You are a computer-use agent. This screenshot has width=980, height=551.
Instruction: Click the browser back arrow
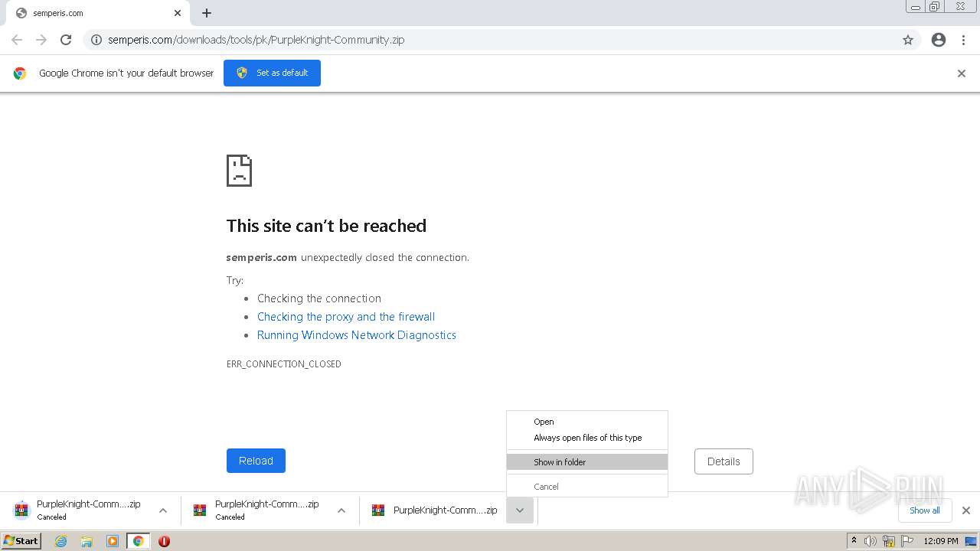coord(17,40)
